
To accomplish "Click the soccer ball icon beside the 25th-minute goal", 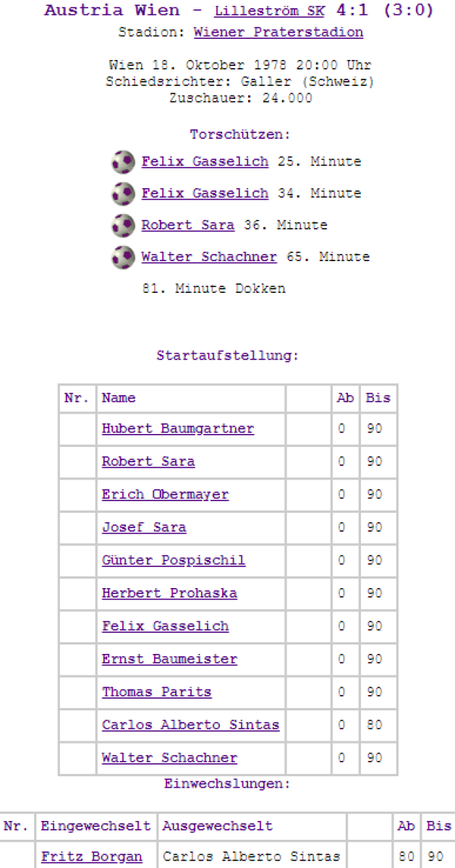I will pos(123,162).
